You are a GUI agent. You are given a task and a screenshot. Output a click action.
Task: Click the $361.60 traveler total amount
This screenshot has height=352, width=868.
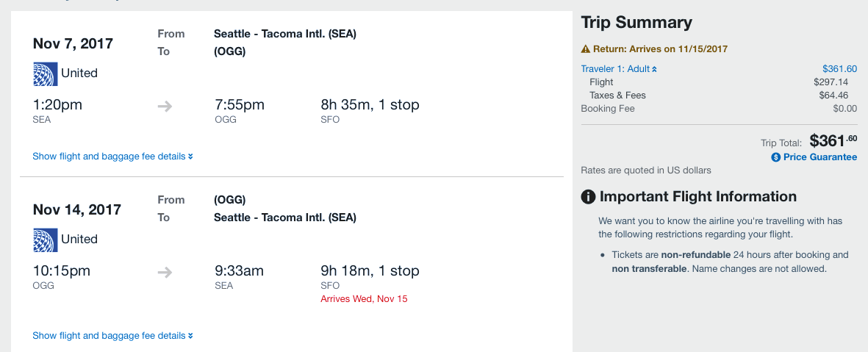pos(839,69)
